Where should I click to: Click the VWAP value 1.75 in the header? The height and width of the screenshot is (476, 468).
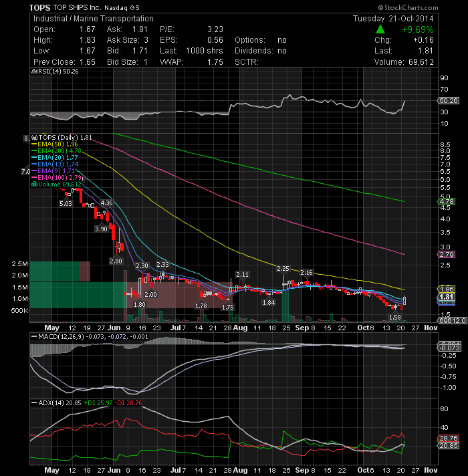pos(215,62)
